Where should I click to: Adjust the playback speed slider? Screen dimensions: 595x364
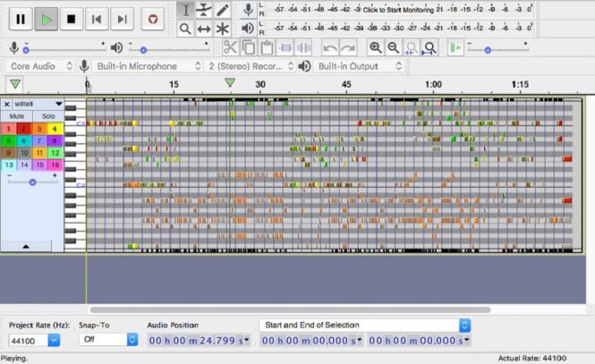[x=488, y=50]
